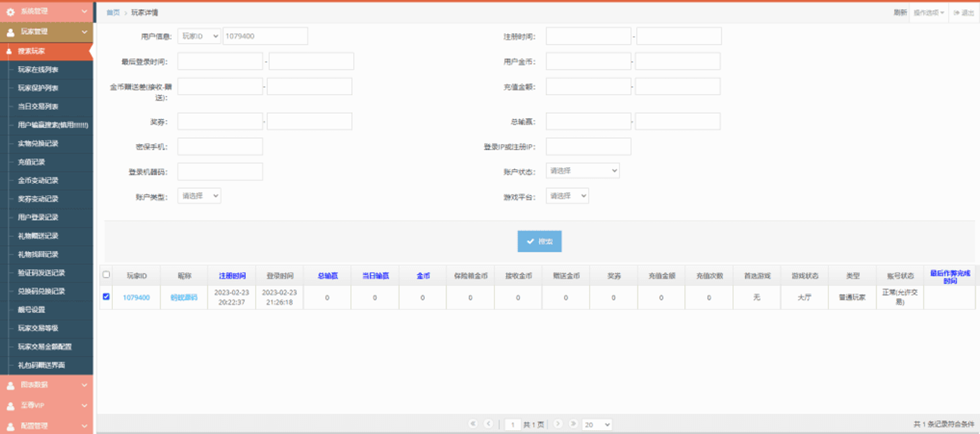Click the blue 搜索 search button
The width and height of the screenshot is (980, 434).
click(x=540, y=241)
